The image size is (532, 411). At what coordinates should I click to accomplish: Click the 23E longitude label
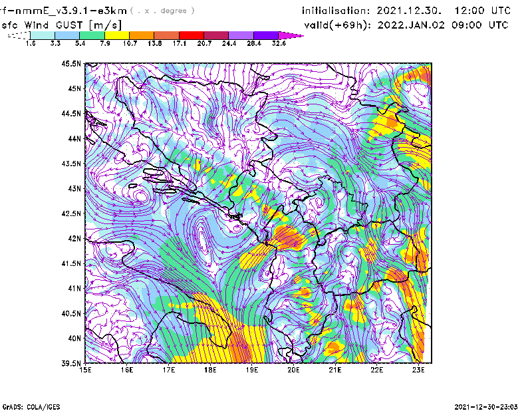coord(418,370)
